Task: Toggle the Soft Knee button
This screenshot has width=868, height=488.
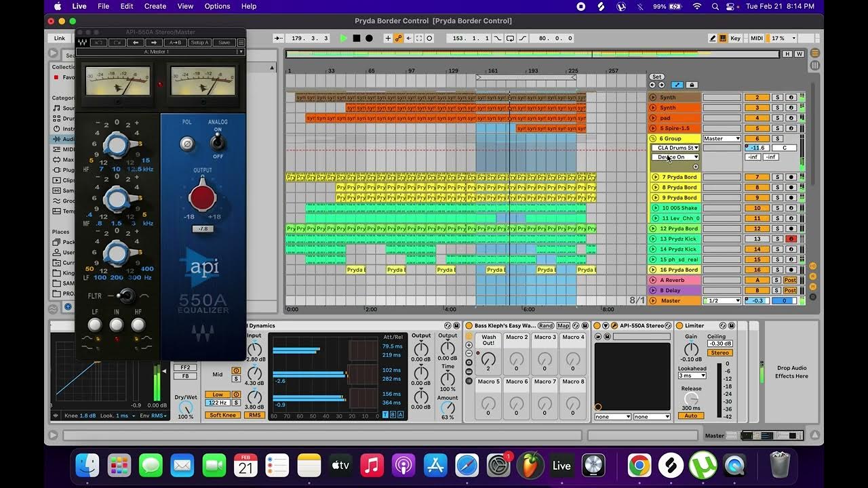Action: coord(224,415)
